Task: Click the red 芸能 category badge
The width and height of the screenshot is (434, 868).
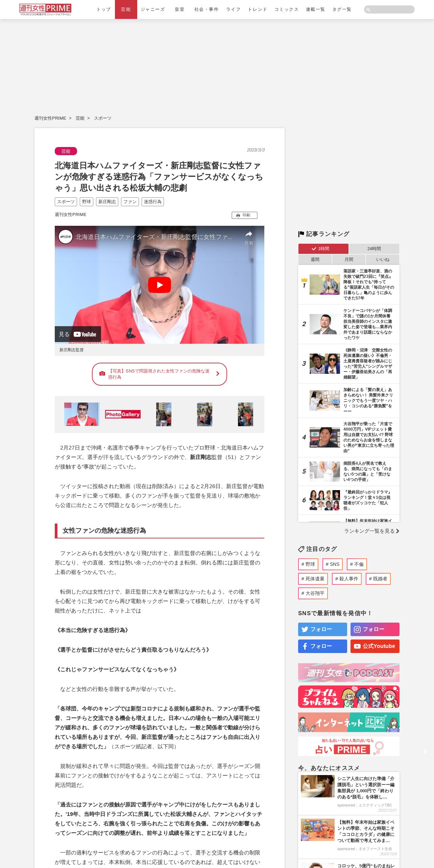Action: [66, 151]
